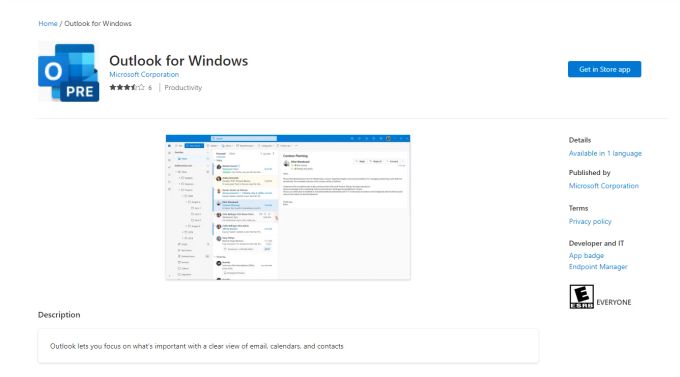
Task: Click the star rating display
Action: (x=127, y=87)
